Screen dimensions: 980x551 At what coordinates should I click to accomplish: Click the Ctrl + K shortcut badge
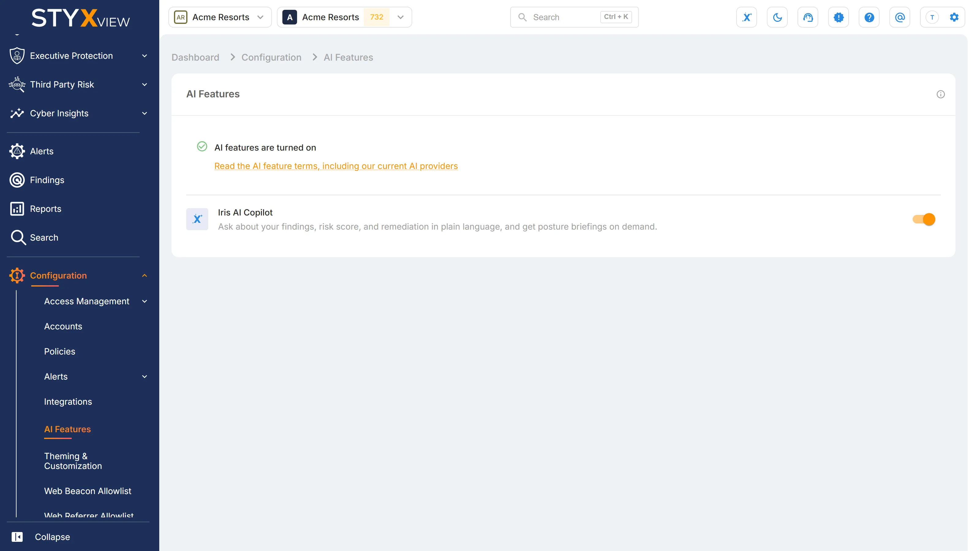pos(616,17)
